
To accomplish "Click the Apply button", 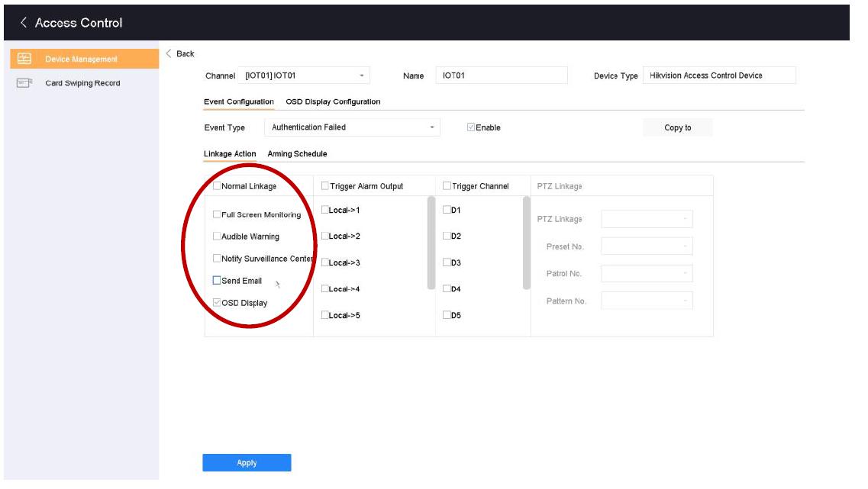I will [x=247, y=463].
